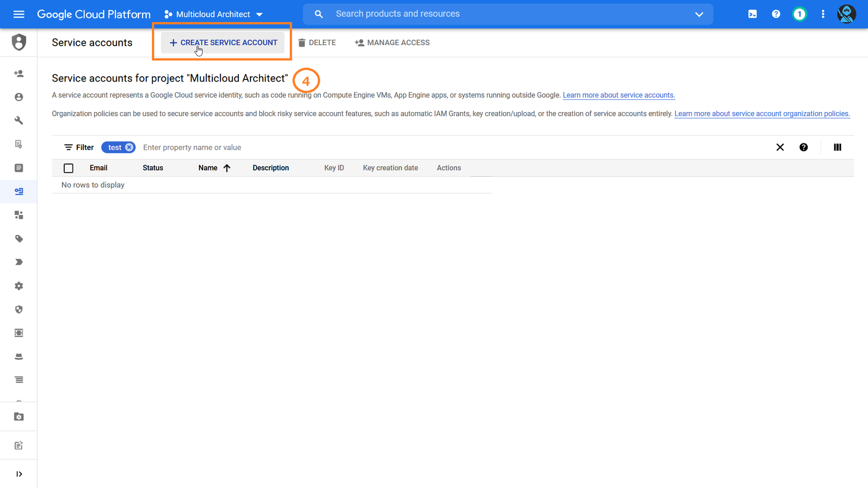868x488 pixels.
Task: Open Release Notes sidebar icon
Action: (19, 445)
